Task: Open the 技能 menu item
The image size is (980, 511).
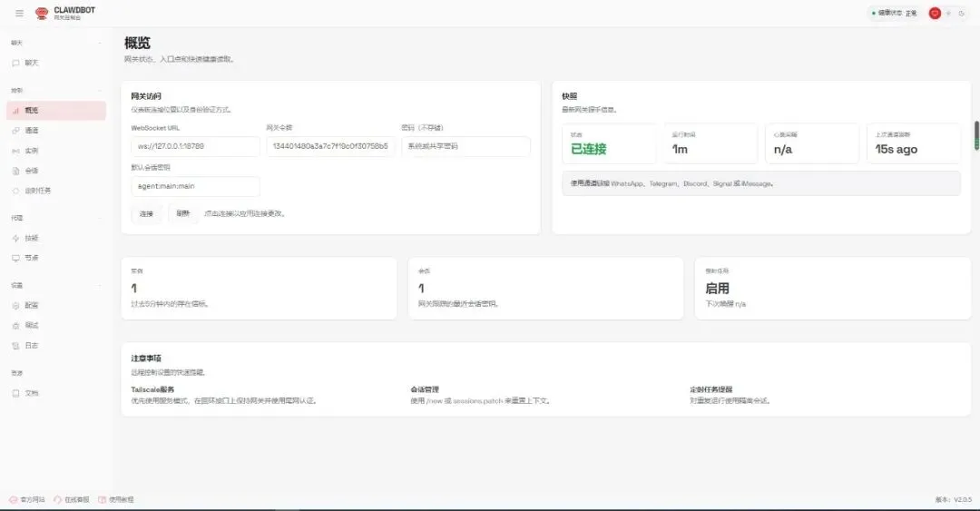Action: (x=56, y=239)
